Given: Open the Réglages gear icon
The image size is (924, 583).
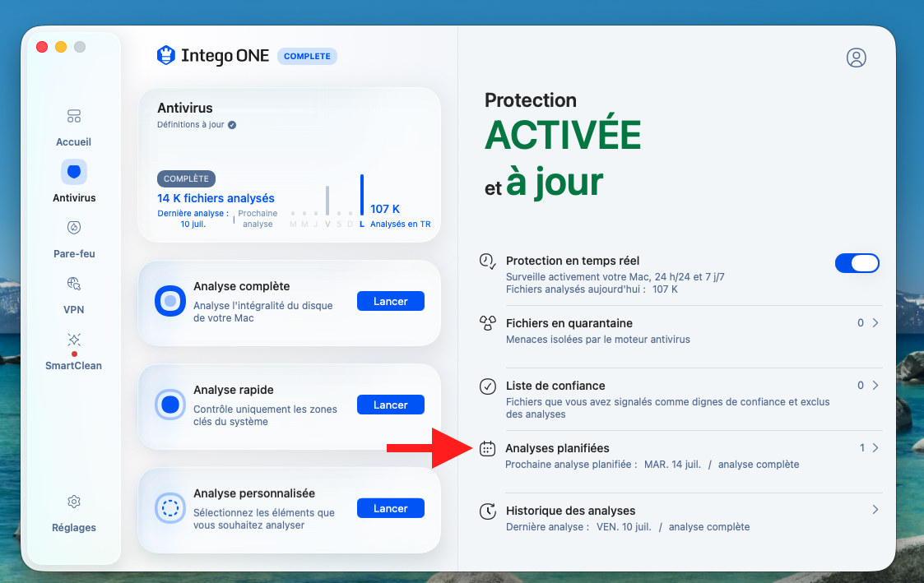Looking at the screenshot, I should pyautogui.click(x=74, y=502).
